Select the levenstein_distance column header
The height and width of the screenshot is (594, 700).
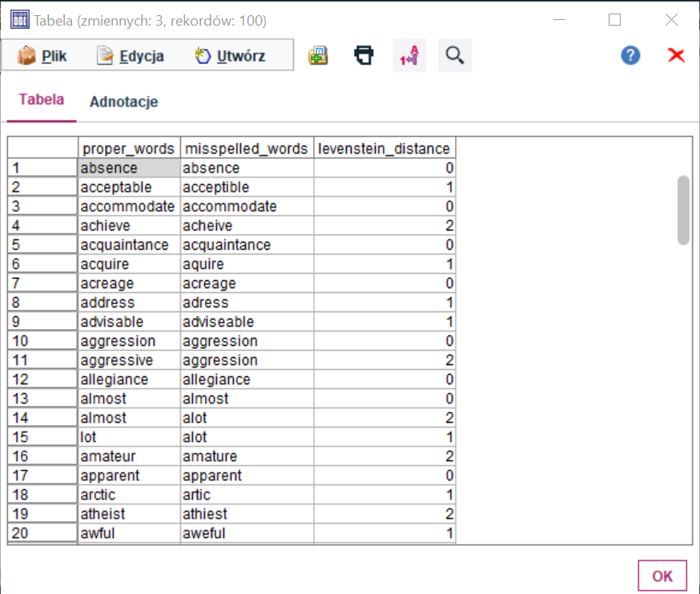click(x=384, y=148)
